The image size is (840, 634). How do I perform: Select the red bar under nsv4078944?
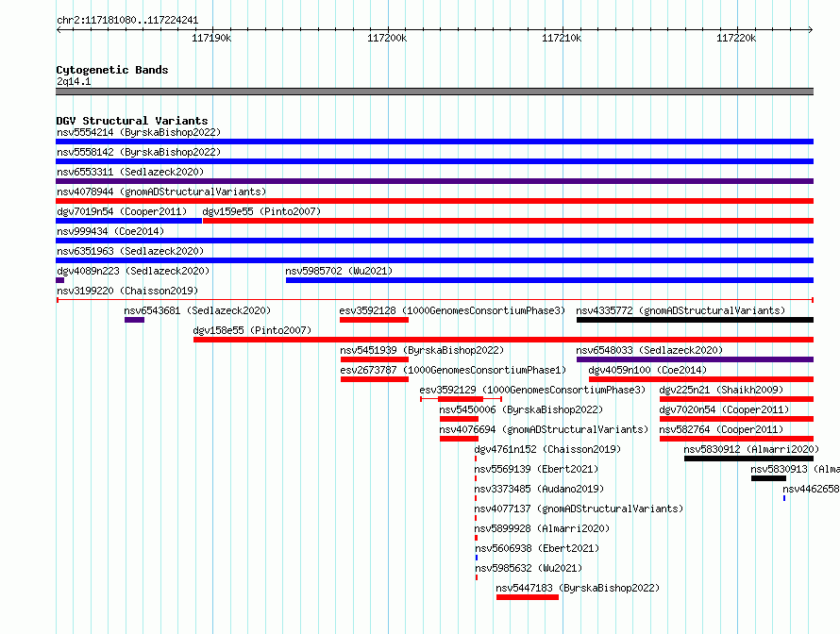434,201
